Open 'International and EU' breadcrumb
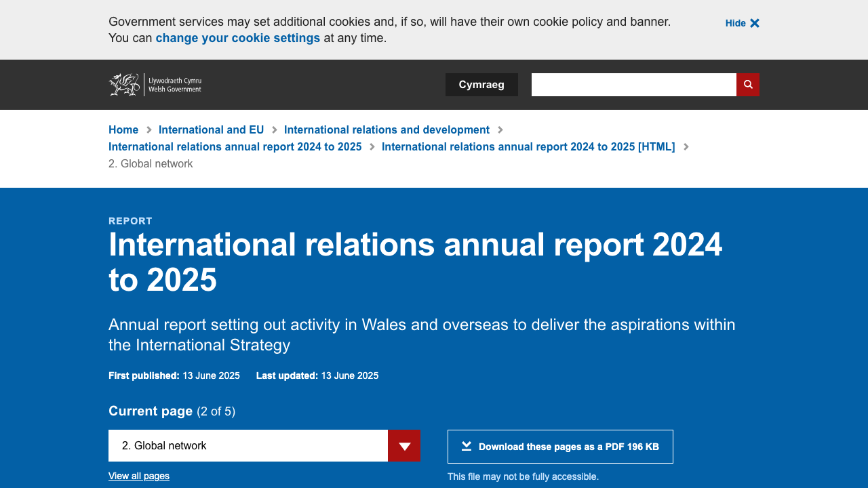The width and height of the screenshot is (868, 488). click(x=211, y=129)
